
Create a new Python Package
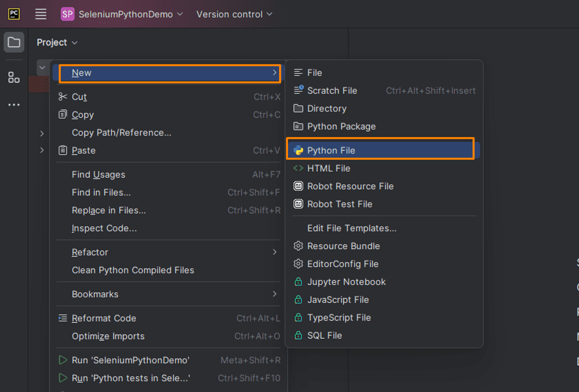point(384,126)
